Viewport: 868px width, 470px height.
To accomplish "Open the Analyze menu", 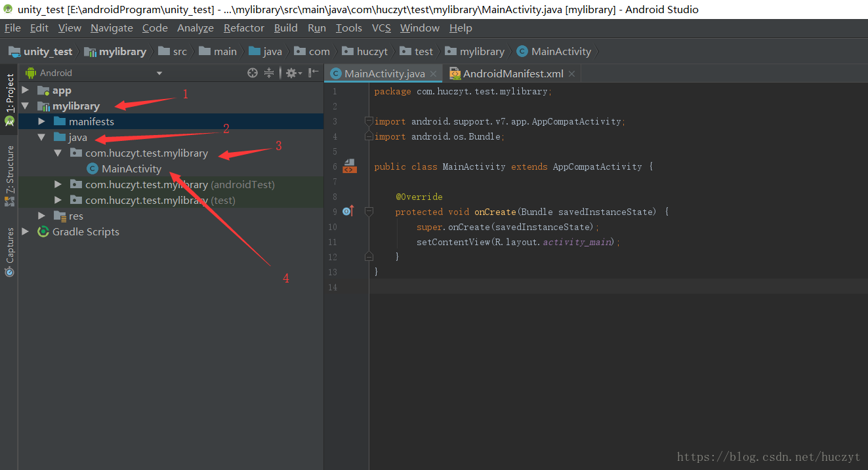I will tap(196, 28).
